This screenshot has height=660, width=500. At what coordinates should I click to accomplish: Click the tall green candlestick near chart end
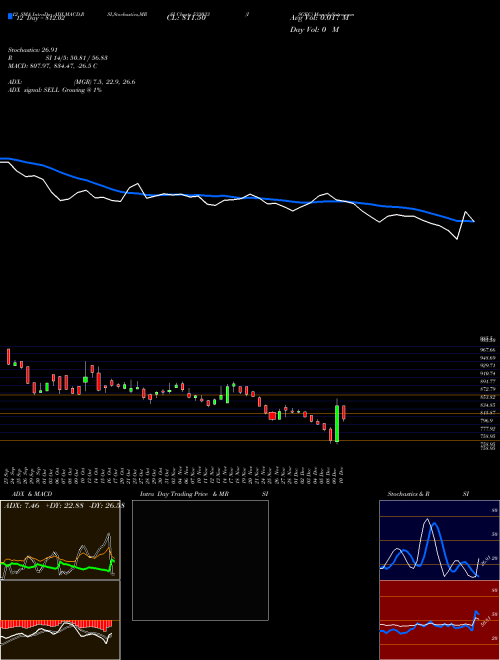337,423
